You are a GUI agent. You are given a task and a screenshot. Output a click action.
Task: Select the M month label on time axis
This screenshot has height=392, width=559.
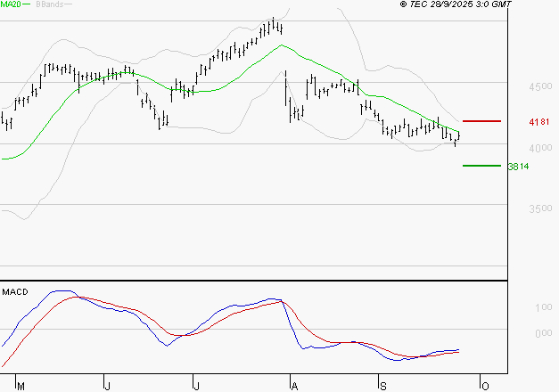20,385
